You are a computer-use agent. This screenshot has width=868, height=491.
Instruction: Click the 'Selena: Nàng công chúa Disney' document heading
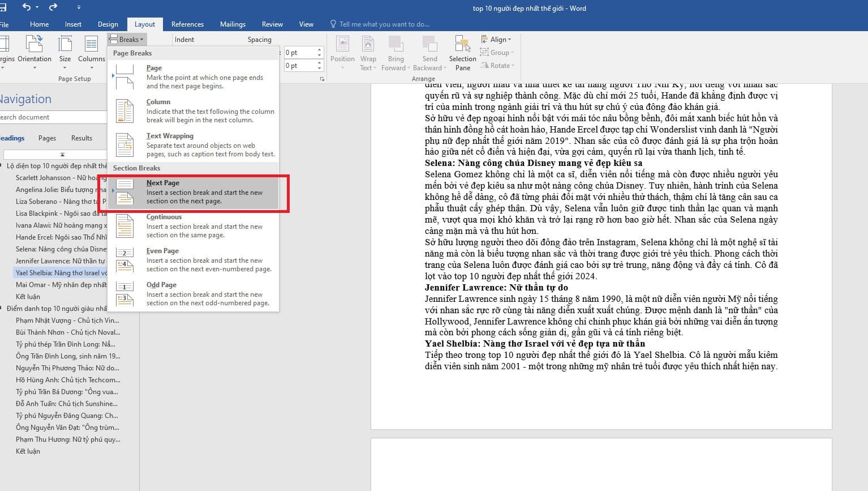click(534, 163)
